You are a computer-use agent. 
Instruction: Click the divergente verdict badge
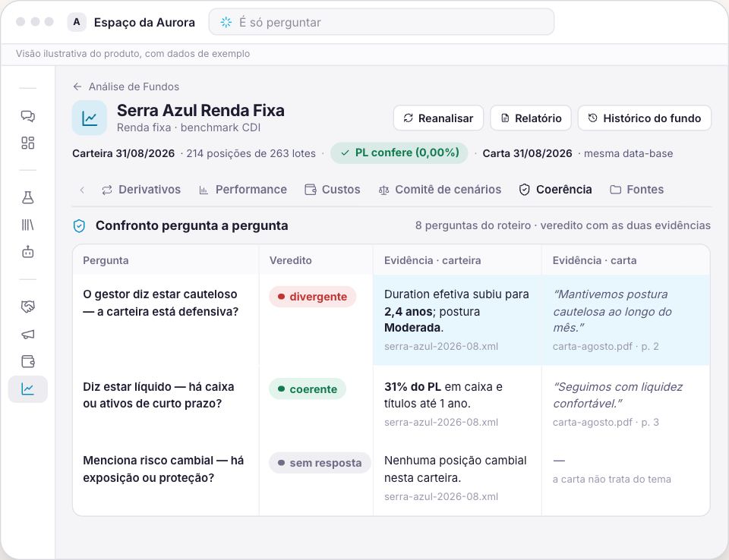312,297
